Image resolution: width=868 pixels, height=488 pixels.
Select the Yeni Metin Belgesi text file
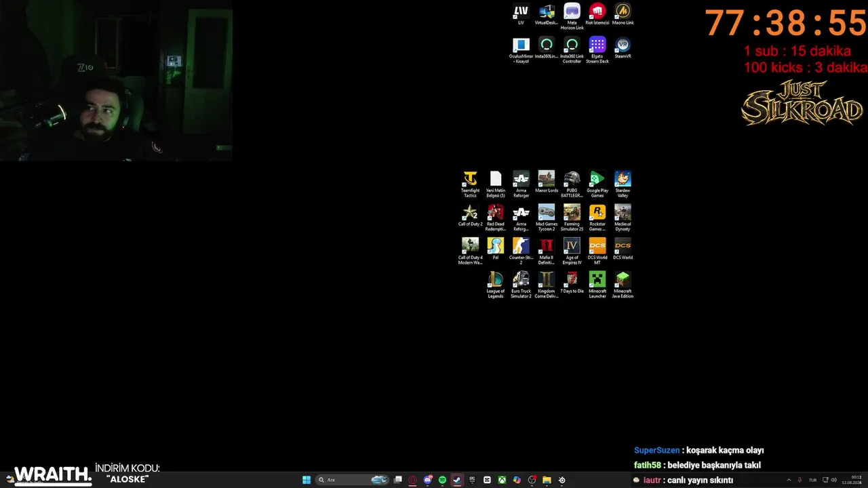point(496,184)
